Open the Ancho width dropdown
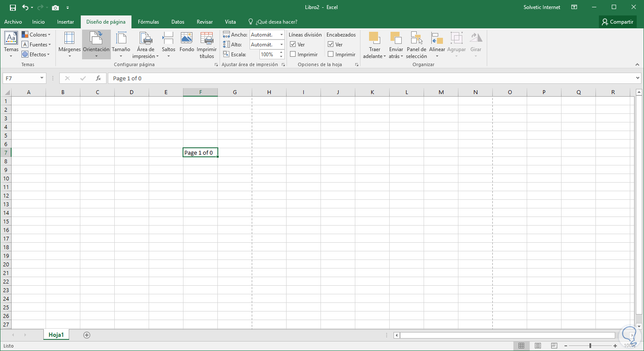The image size is (644, 351). click(281, 35)
